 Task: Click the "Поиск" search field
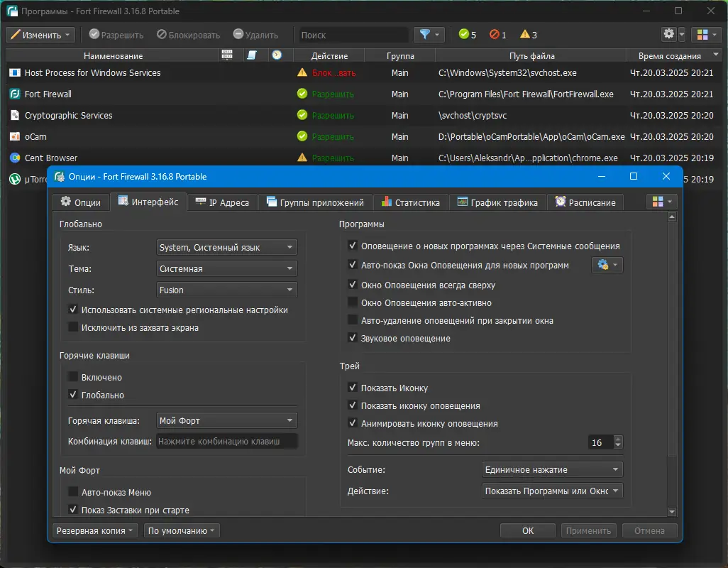click(353, 35)
